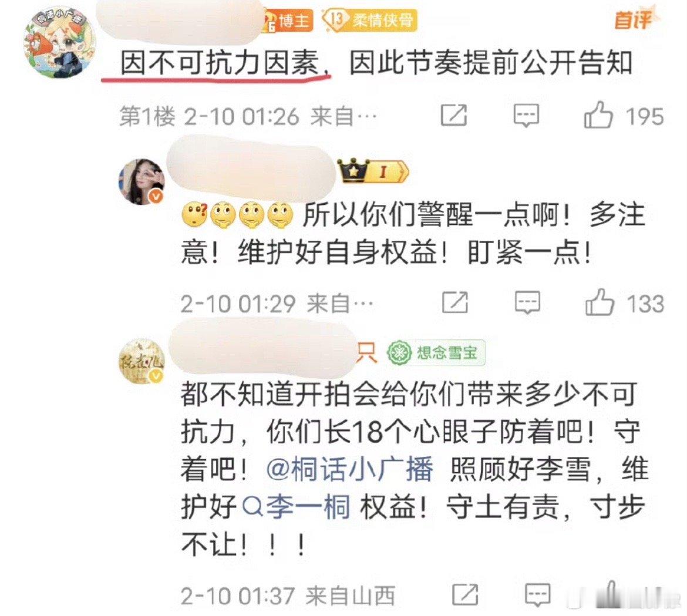Viewport: 687px width, 616px height.
Task: Open the blogger's cartoon avatar profile
Action: point(58,42)
